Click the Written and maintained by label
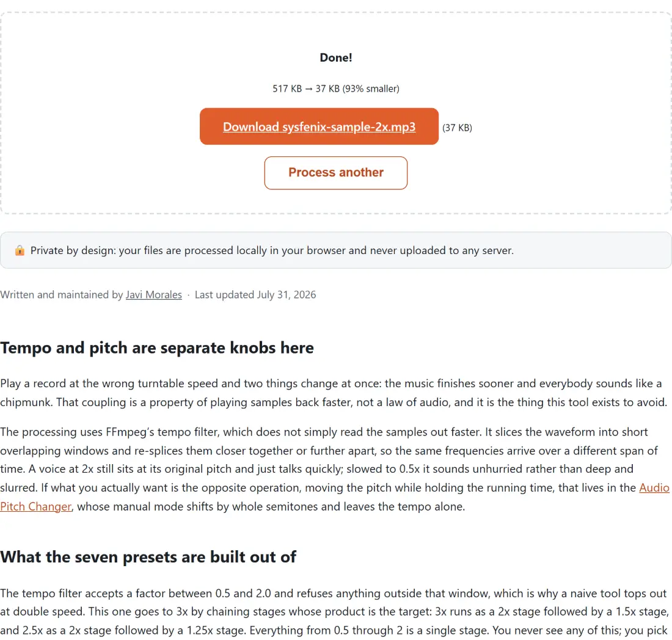 (x=61, y=295)
